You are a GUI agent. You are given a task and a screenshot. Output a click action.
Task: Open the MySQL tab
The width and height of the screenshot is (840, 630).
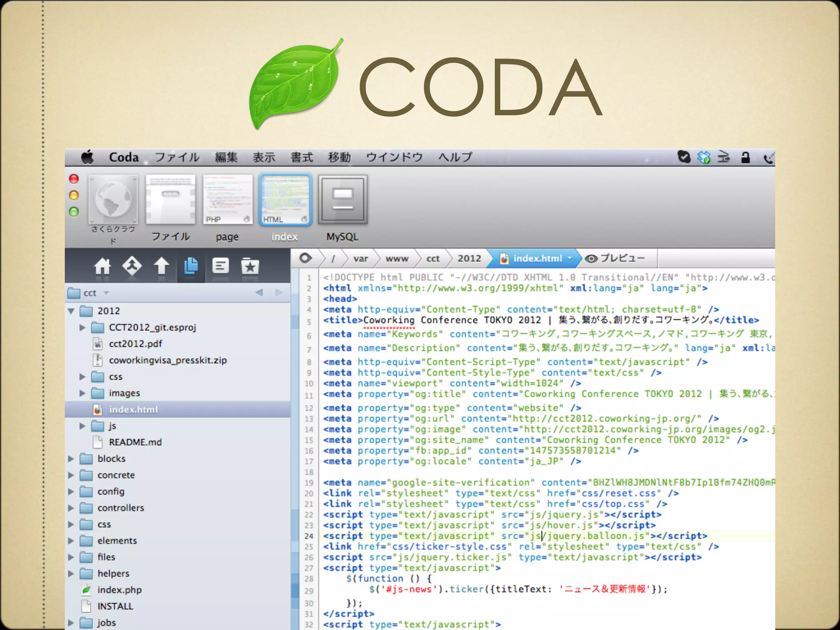[x=343, y=200]
